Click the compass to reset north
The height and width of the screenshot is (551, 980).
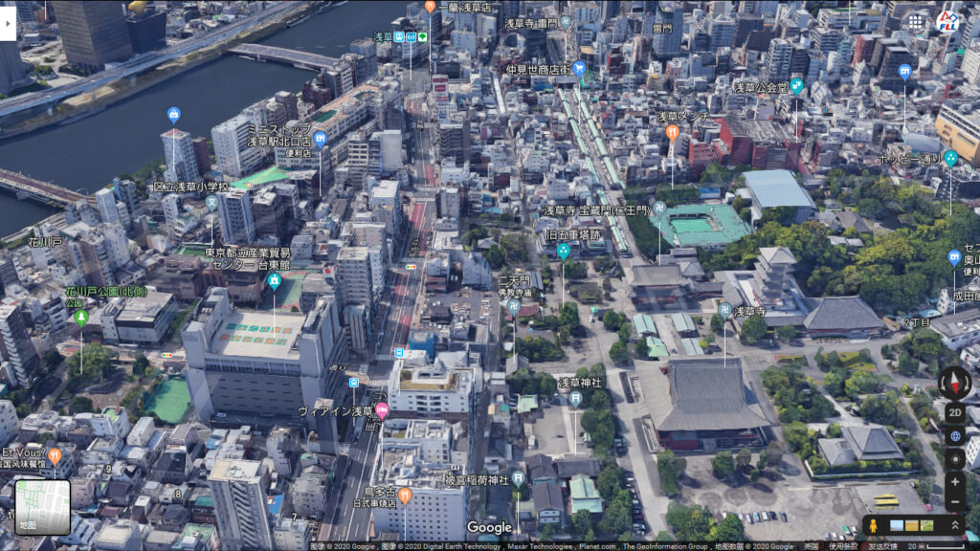pyautogui.click(x=954, y=383)
